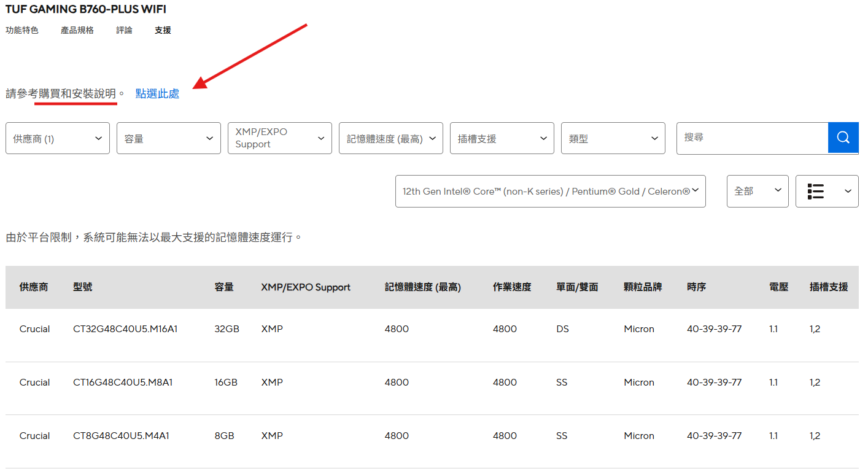Expand the 記憶體速度 (最高) filter dropdown
Viewport: 868px width, 474px height.
[x=391, y=138]
